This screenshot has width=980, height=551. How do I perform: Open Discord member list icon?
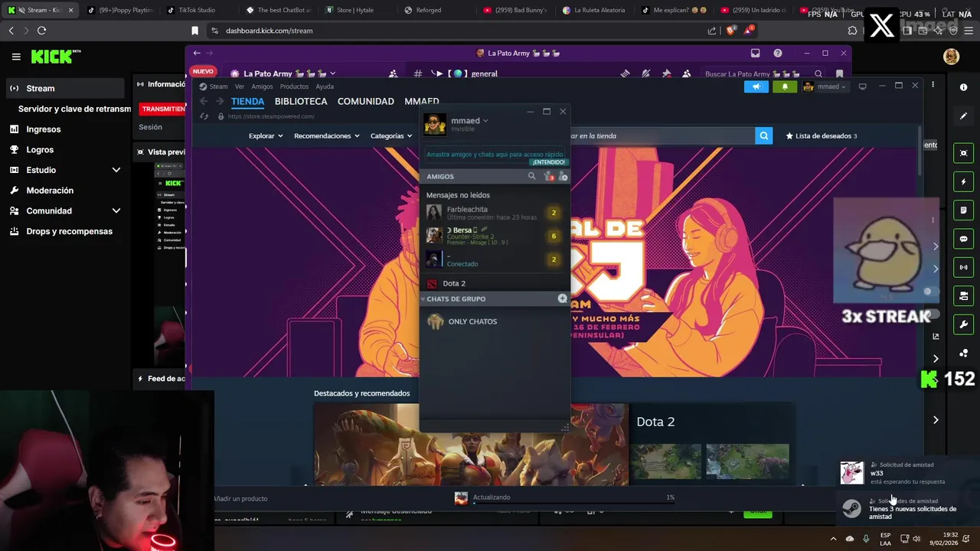click(686, 73)
